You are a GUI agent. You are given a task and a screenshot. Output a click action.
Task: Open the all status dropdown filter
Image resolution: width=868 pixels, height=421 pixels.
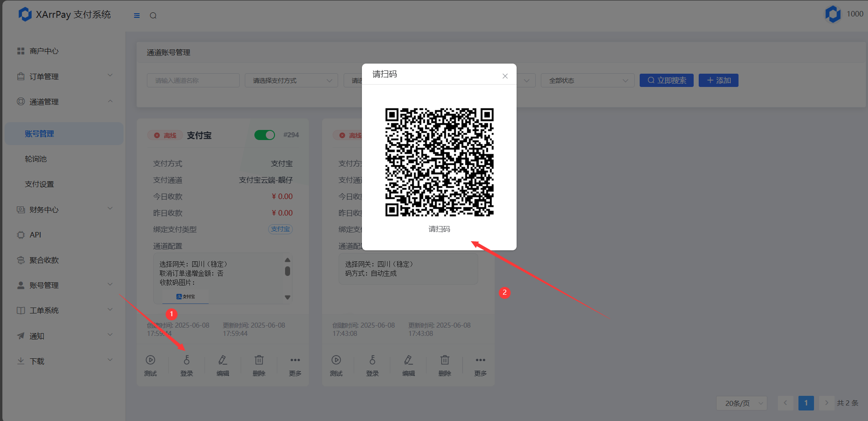(588, 81)
